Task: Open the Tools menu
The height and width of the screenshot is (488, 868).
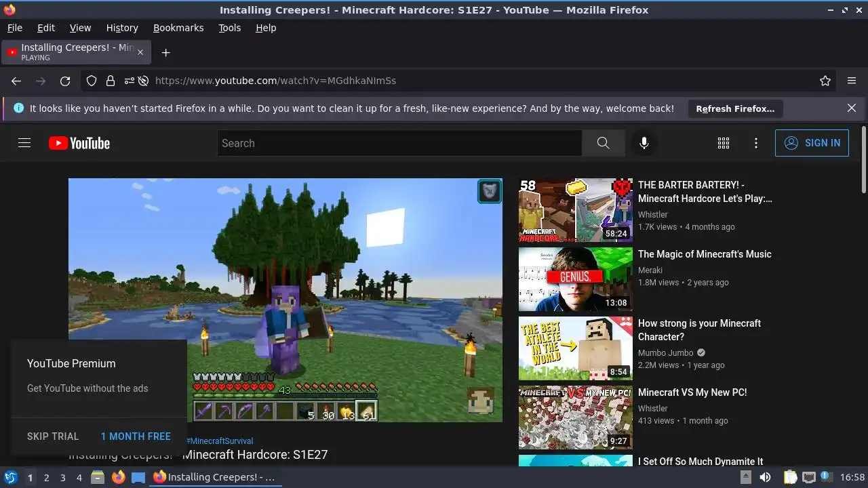Action: [229, 28]
